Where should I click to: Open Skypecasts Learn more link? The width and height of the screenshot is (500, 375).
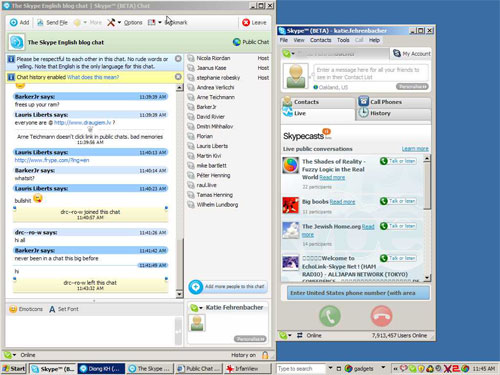click(415, 149)
